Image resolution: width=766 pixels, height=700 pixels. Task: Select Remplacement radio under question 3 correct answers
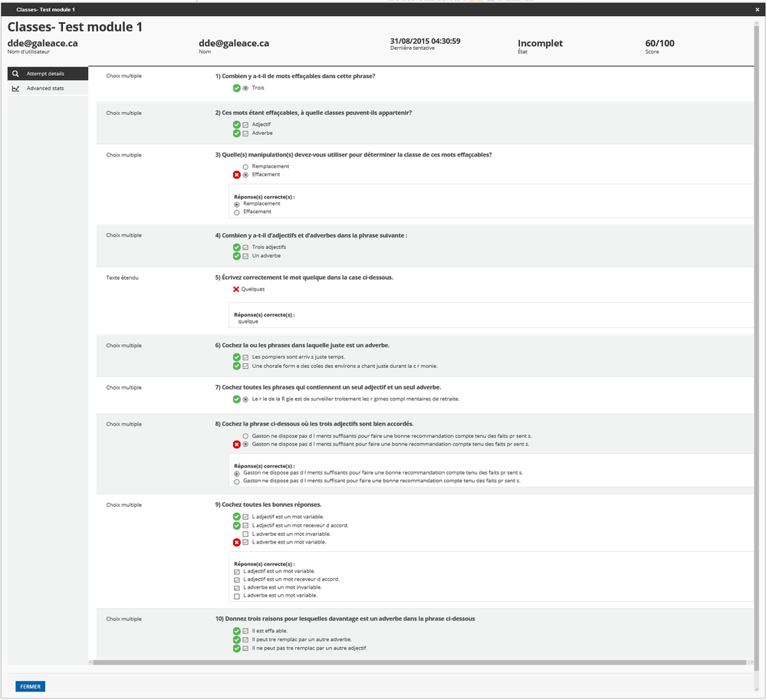coord(237,205)
